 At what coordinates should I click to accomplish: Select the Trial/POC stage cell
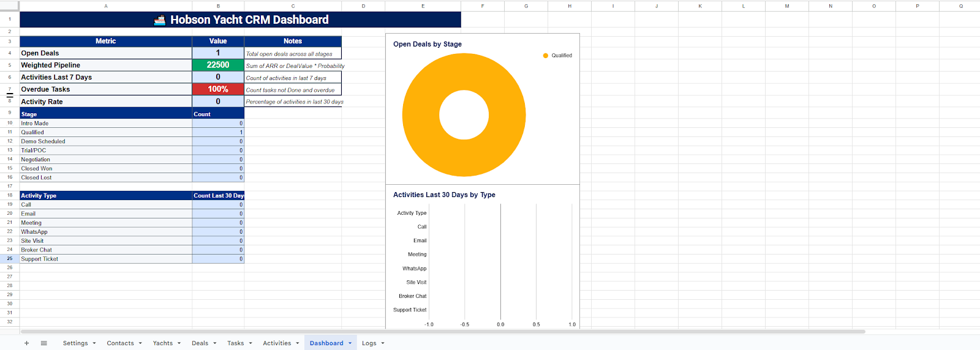(106, 151)
